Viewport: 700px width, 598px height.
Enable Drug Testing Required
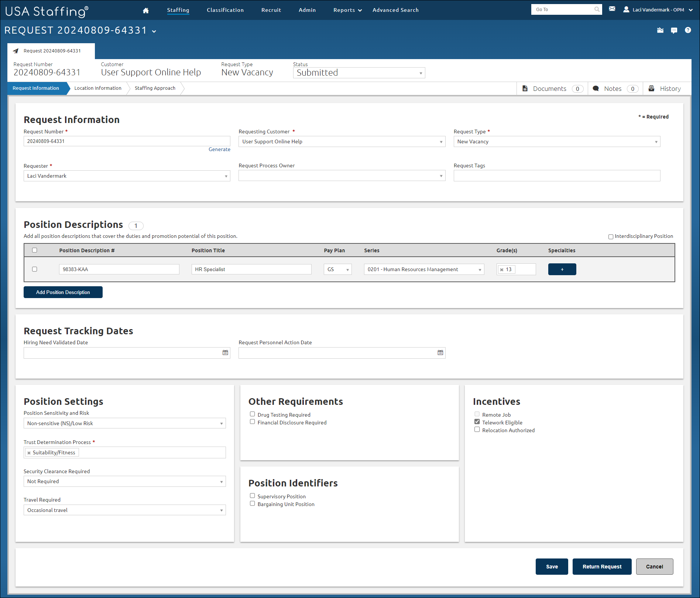point(253,414)
